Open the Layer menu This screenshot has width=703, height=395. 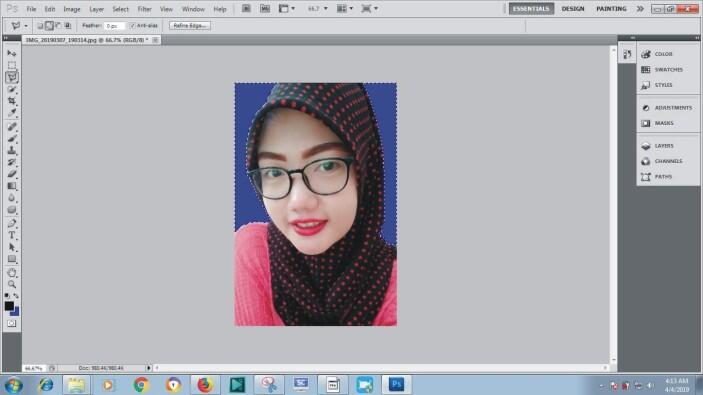coord(96,9)
